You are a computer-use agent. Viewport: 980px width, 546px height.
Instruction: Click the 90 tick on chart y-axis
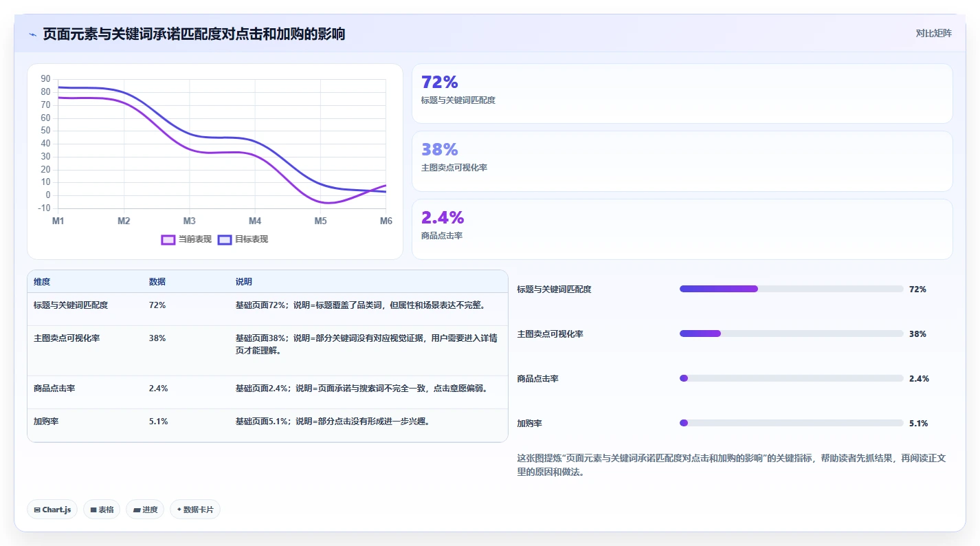click(x=46, y=79)
